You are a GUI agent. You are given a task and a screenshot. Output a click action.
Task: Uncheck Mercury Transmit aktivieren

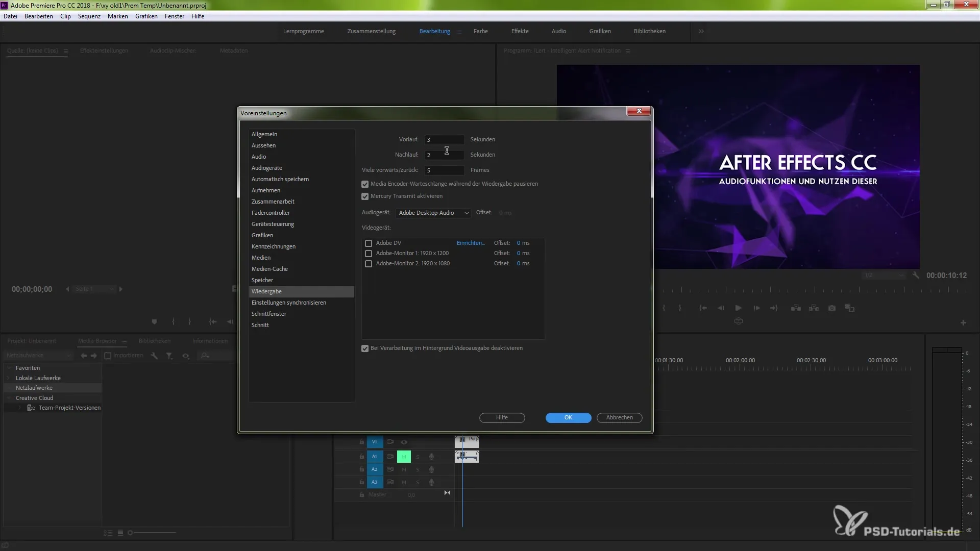pos(365,196)
